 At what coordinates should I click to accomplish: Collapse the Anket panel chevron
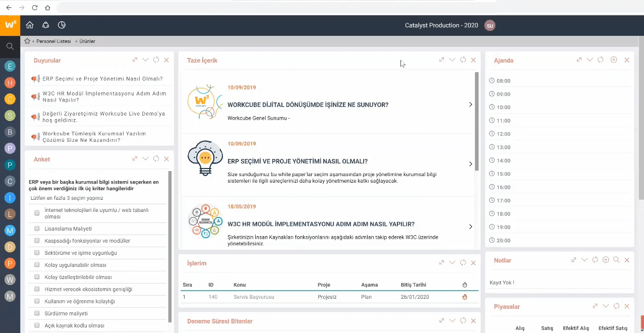pos(145,159)
